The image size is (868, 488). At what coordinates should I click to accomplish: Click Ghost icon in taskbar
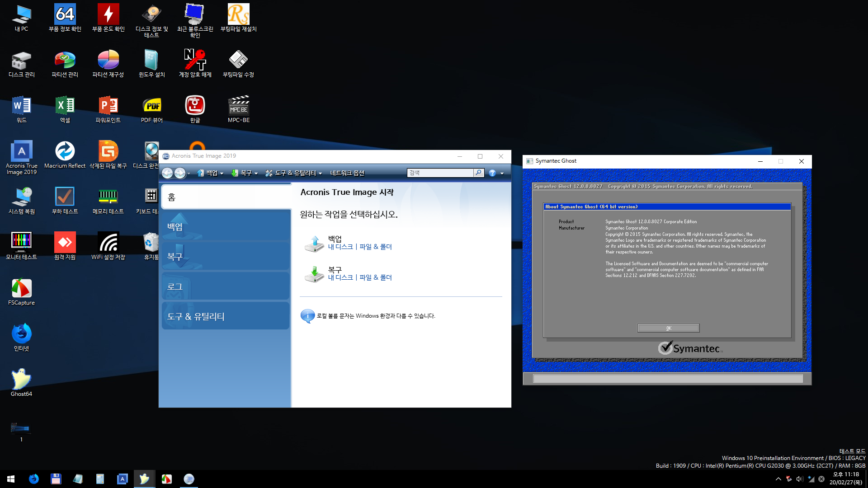click(144, 479)
